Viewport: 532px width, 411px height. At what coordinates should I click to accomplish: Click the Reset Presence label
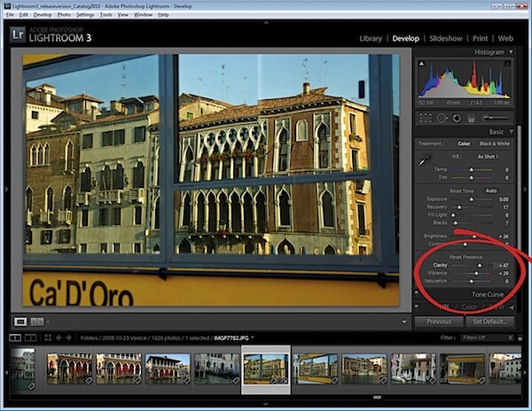[x=465, y=257]
